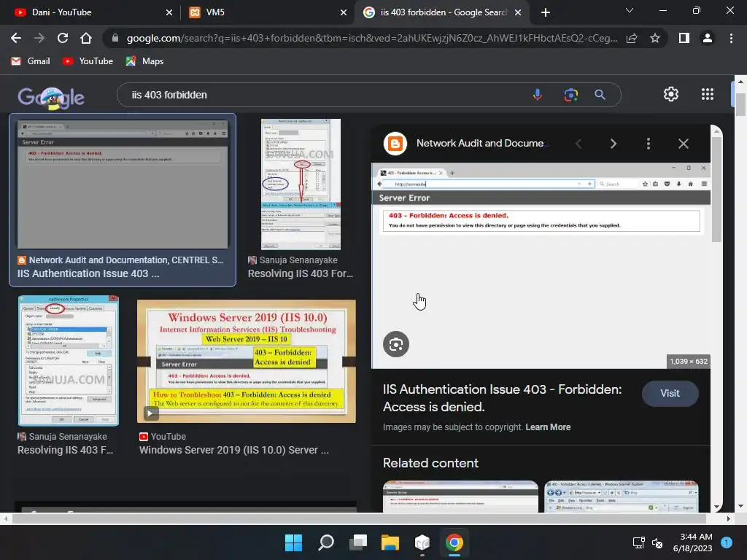Viewport: 747px width, 560px height.
Task: Open large preview image of Server Error
Action: pyautogui.click(x=541, y=265)
